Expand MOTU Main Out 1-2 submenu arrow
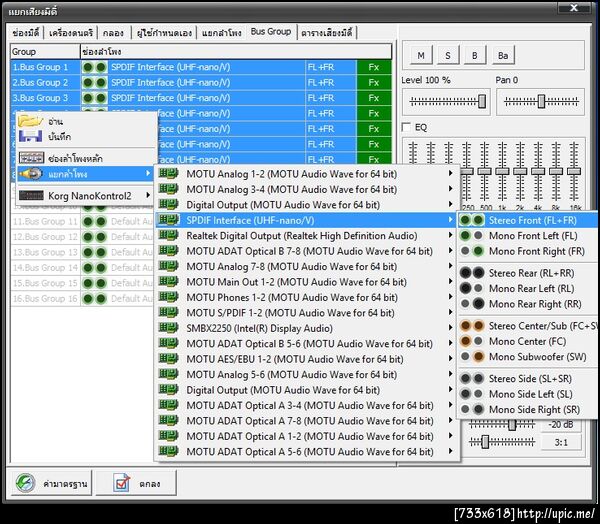600x524 pixels. (451, 282)
